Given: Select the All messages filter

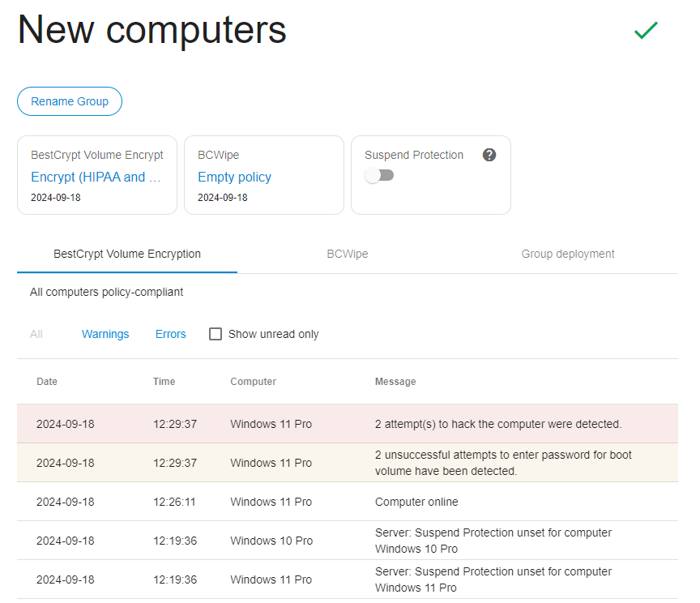Looking at the screenshot, I should click(36, 334).
